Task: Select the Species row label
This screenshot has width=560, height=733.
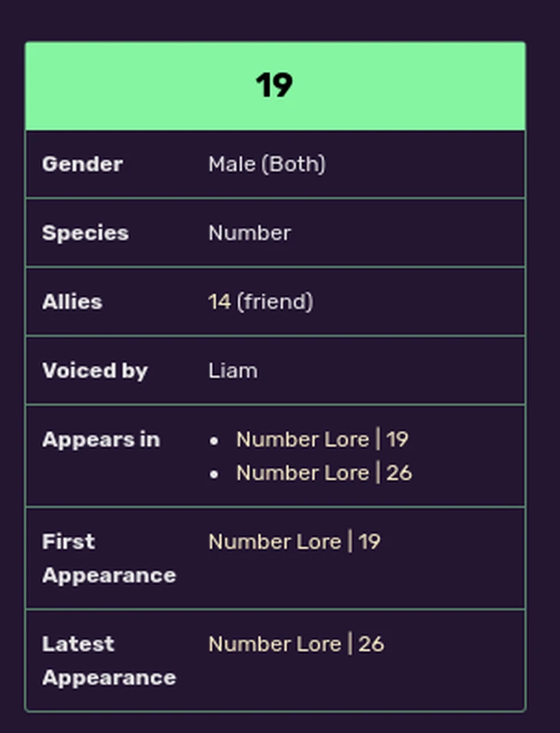Action: click(x=85, y=233)
